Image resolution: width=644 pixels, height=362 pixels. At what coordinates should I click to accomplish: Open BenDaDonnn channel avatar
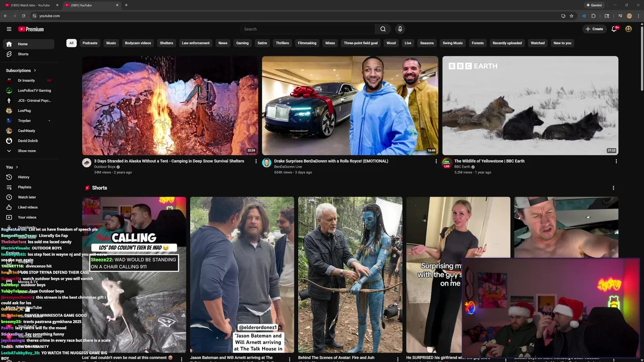click(267, 163)
